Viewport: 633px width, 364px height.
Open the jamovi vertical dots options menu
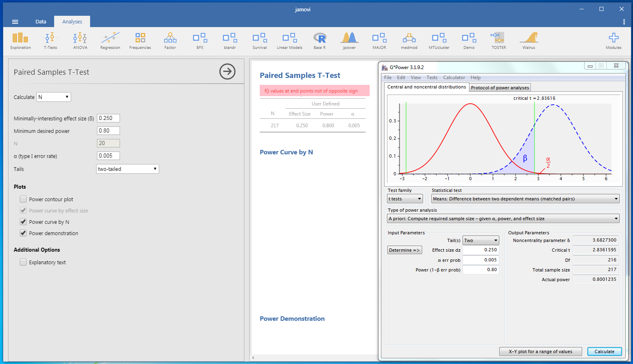(624, 22)
